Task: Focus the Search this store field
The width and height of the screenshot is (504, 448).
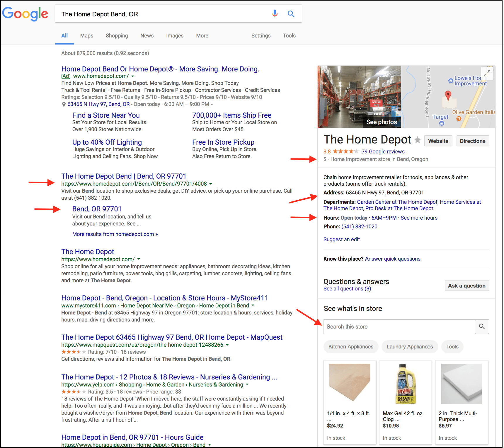Action: [x=399, y=326]
